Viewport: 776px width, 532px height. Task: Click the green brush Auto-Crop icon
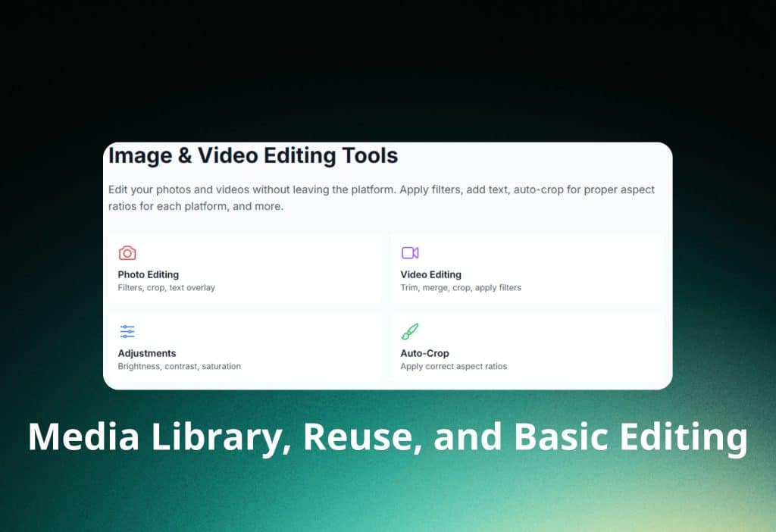pyautogui.click(x=410, y=332)
